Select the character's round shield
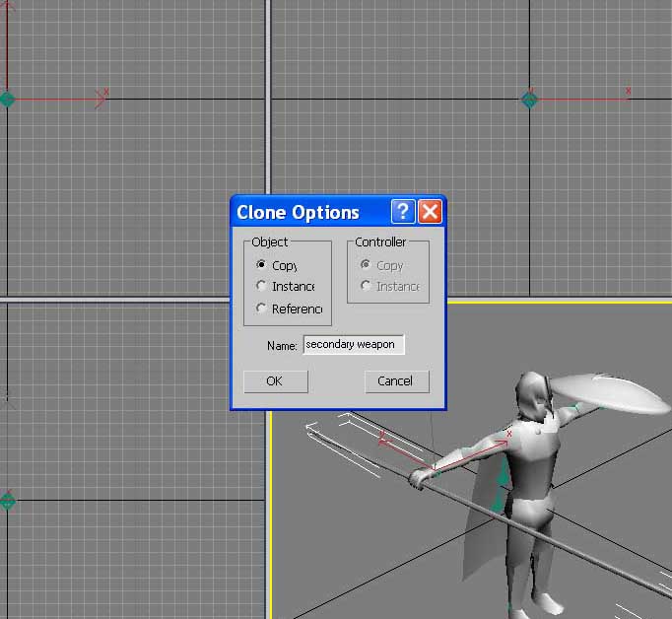 pyautogui.click(x=611, y=392)
